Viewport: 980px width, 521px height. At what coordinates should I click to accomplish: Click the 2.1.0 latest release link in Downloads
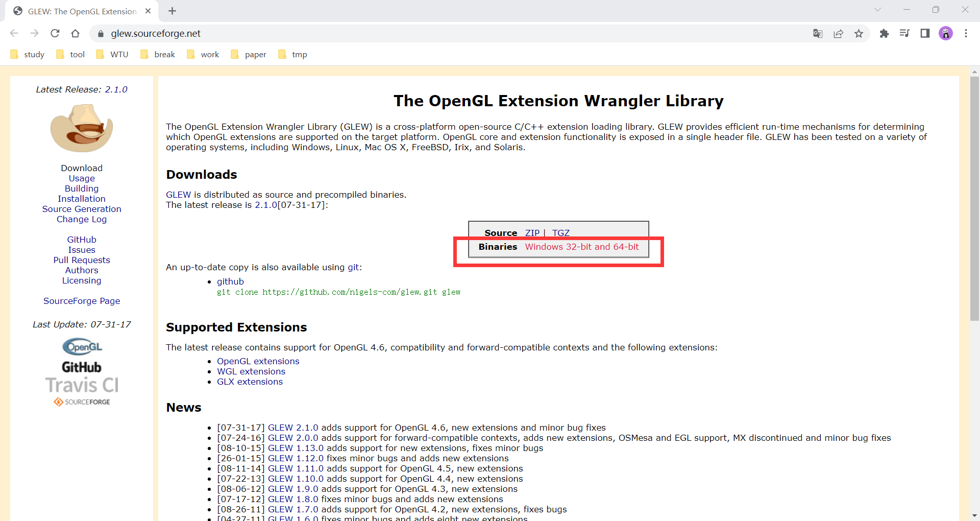tap(266, 205)
